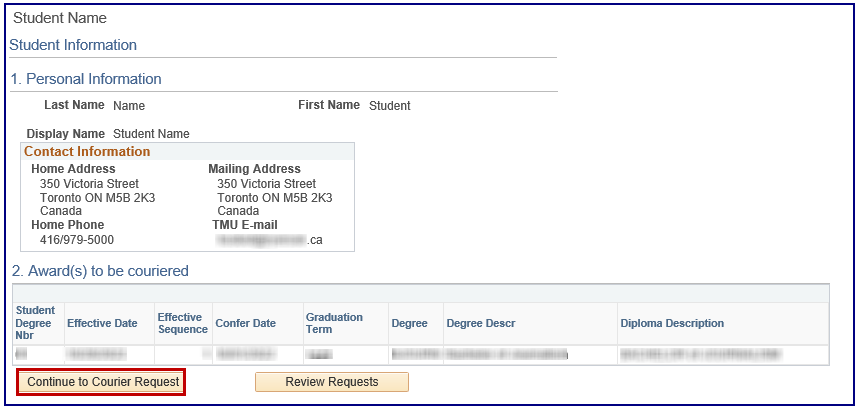Open the Review Requests button
Image resolution: width=859 pixels, height=411 pixels.
pyautogui.click(x=331, y=382)
